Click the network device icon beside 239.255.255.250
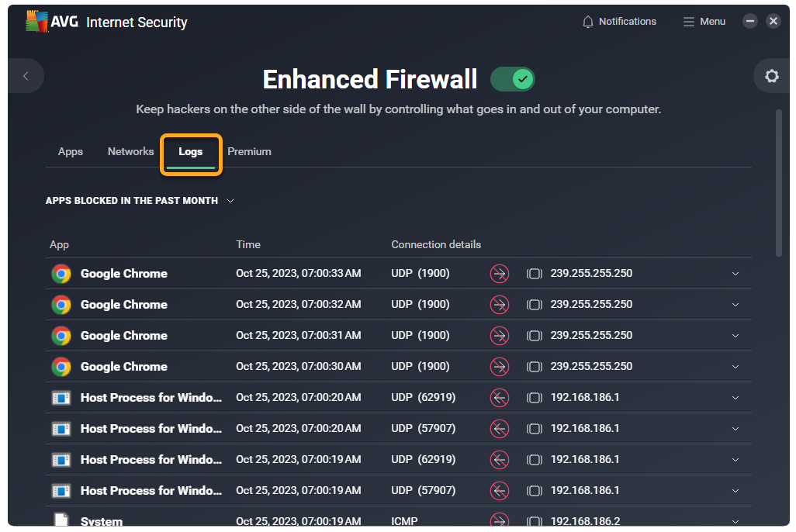The image size is (796, 532). point(534,274)
